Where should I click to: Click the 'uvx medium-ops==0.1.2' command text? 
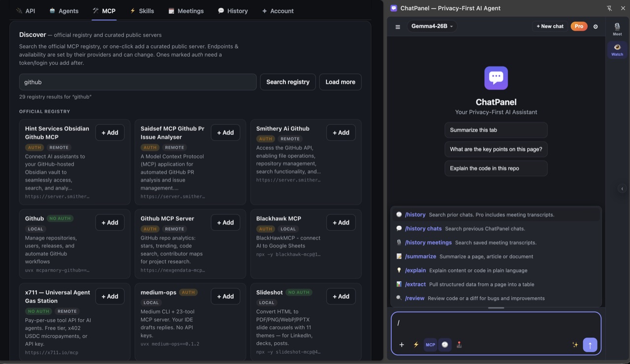click(170, 344)
